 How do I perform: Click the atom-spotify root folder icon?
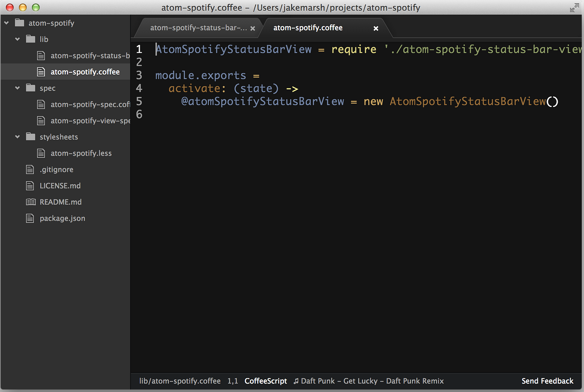tap(19, 23)
